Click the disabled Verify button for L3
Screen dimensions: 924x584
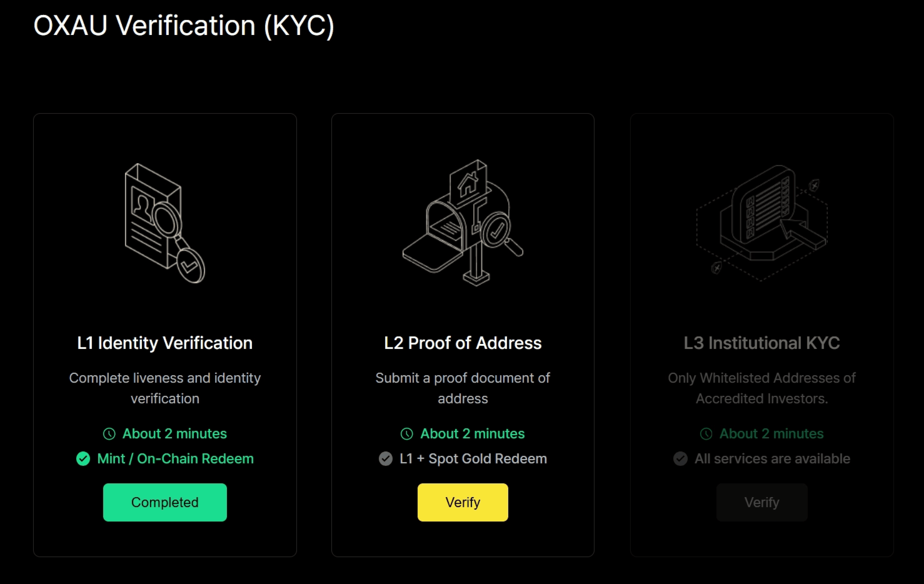click(762, 502)
